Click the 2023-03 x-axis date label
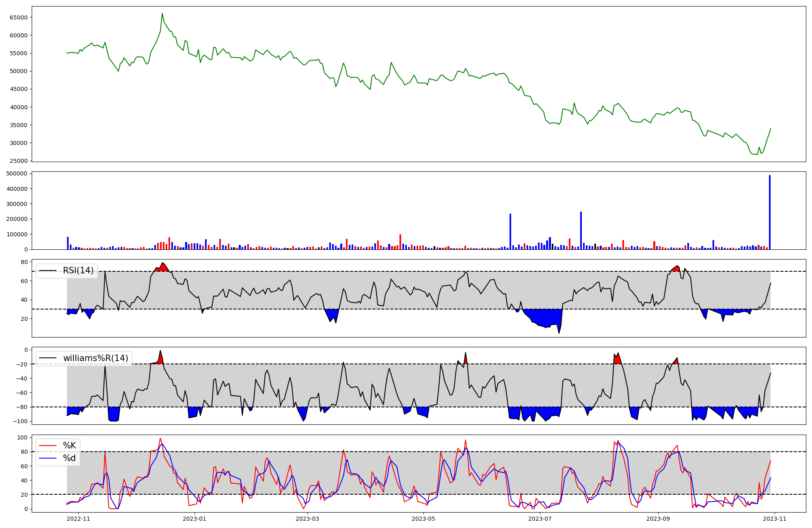The width and height of the screenshot is (812, 528). (x=307, y=519)
